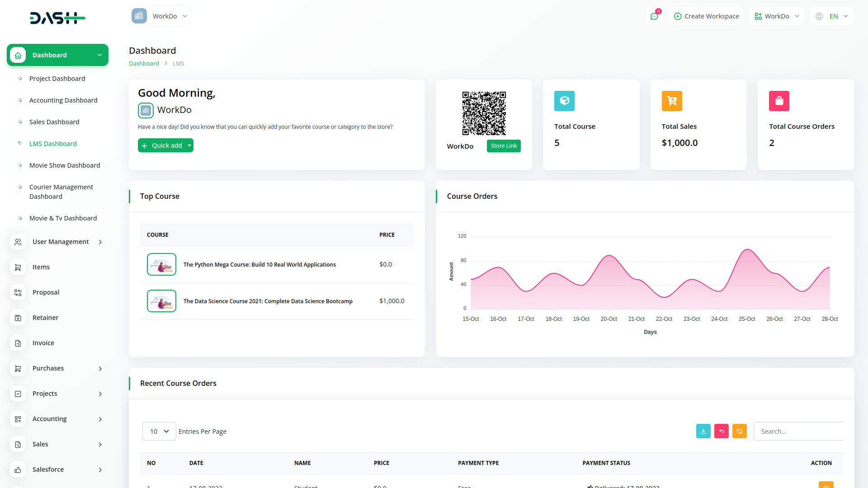Open the entries per page dropdown
Screen dimensions: 868x488
click(159, 432)
